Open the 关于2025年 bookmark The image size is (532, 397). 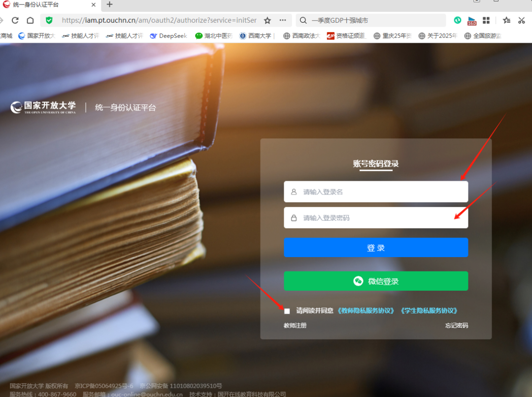[438, 35]
